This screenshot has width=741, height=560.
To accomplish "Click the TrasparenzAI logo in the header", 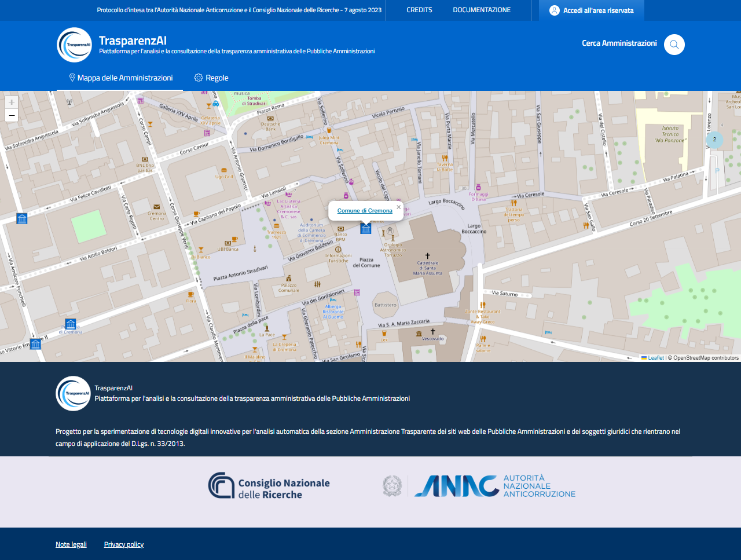I will click(x=74, y=45).
